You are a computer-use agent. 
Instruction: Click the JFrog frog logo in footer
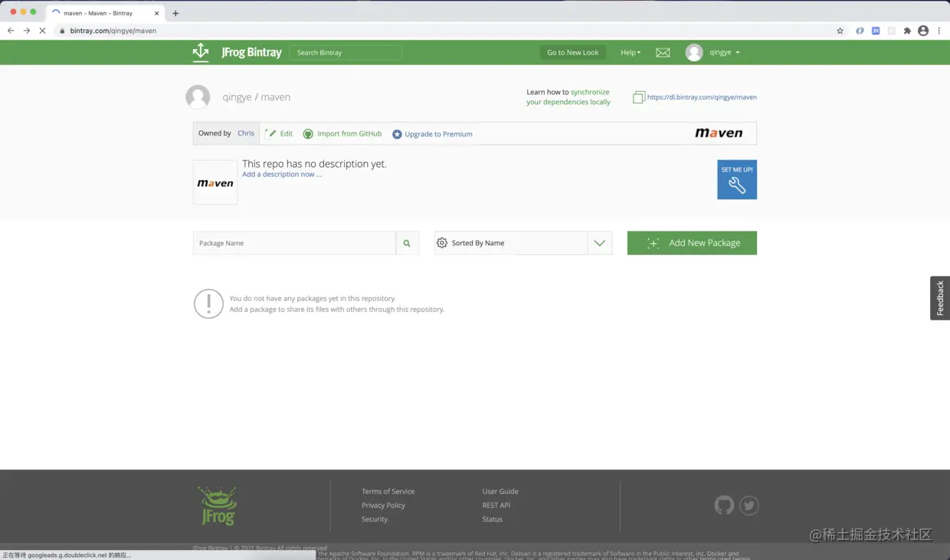tap(218, 506)
